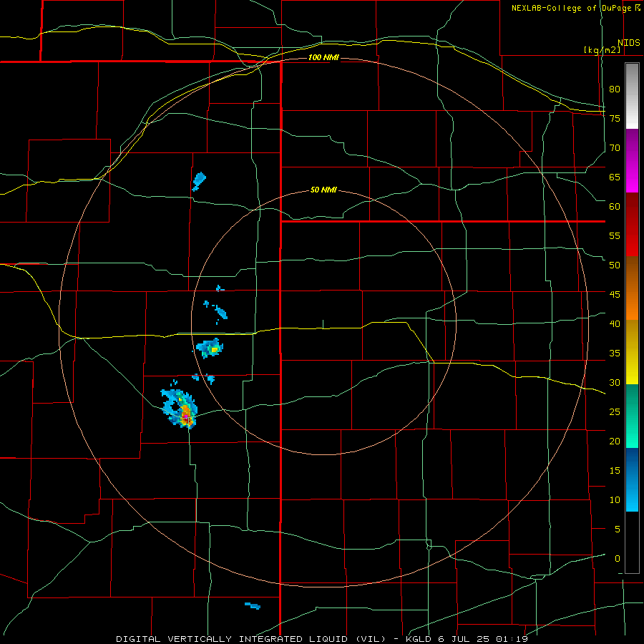Click the 5 value on color scale

coord(618,530)
